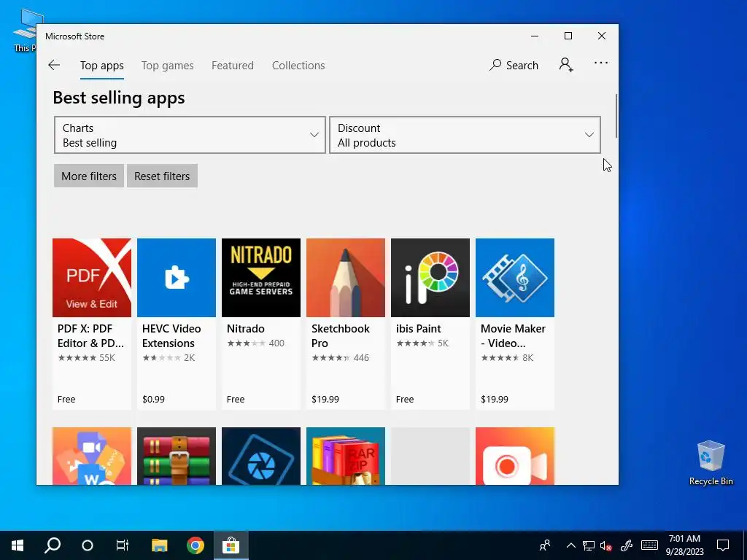747x560 pixels.
Task: Click HEVC Video Extensions title text
Action: (x=171, y=335)
